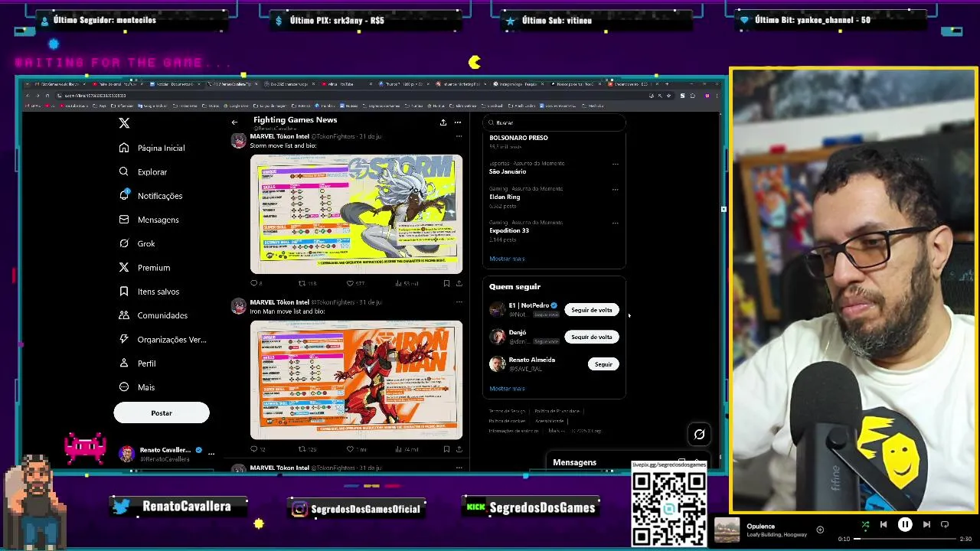The width and height of the screenshot is (980, 551).
Task: Open Mais circle icon in sidebar
Action: tap(124, 387)
